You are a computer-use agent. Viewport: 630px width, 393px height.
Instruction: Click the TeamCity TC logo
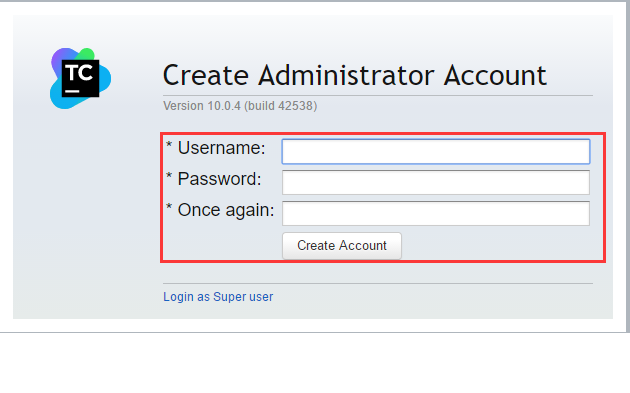point(80,78)
